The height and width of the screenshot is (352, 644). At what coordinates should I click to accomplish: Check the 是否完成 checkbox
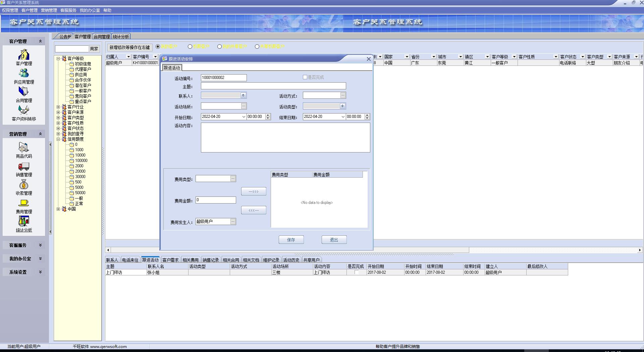(x=305, y=77)
